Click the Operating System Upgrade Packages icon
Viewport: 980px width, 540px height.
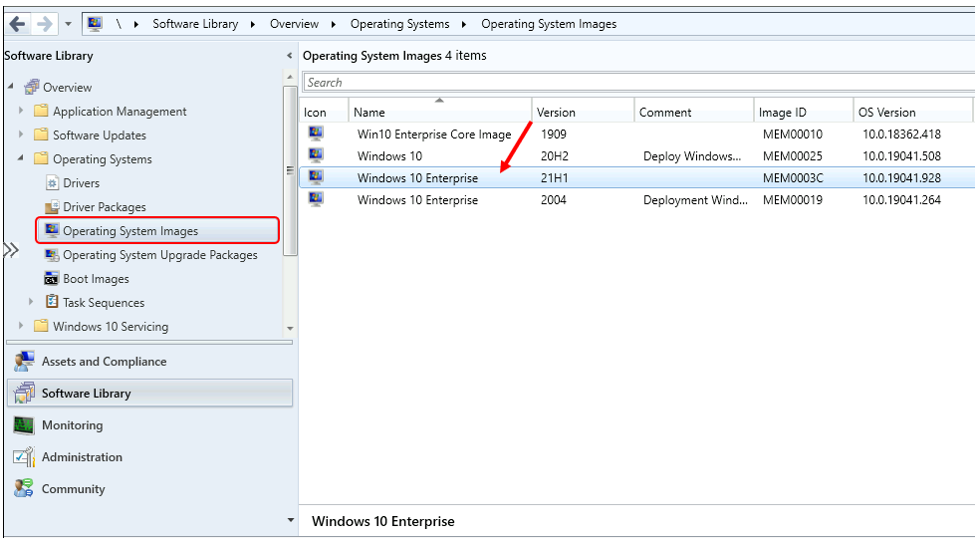point(52,254)
